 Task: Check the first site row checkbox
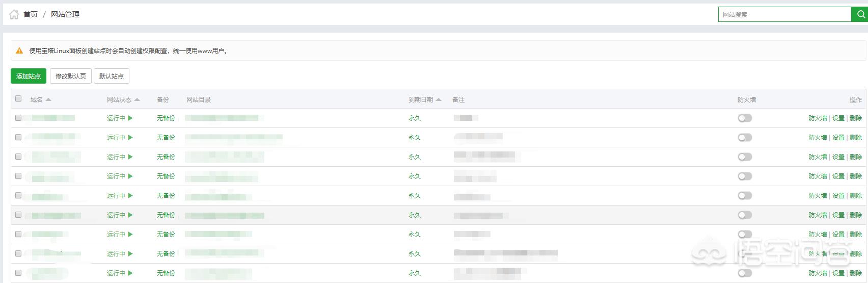(18, 118)
